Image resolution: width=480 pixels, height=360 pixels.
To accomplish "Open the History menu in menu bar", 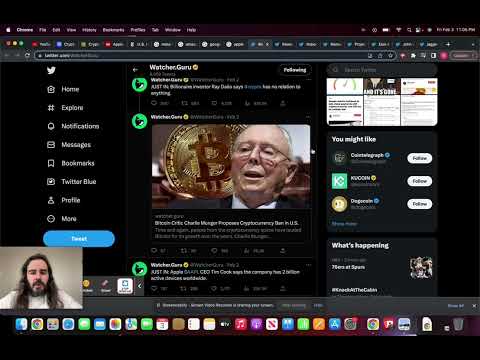I will (89, 30).
